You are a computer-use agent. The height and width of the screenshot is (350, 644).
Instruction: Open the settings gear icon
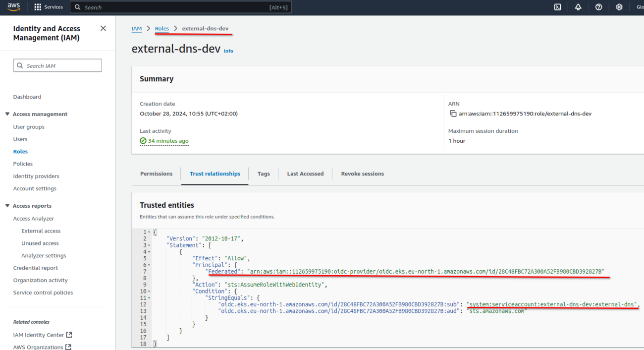tap(619, 7)
